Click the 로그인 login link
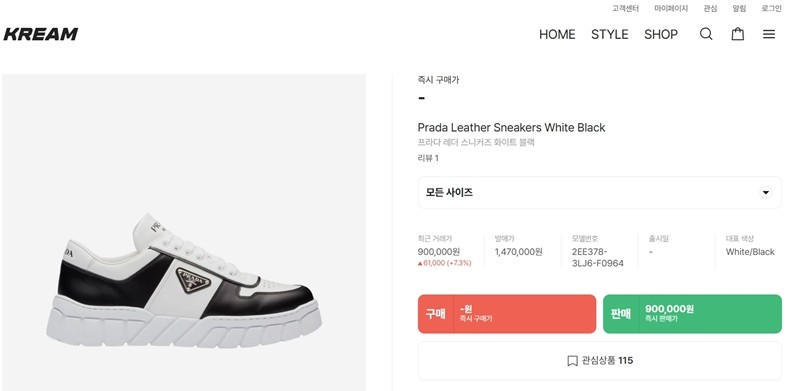Screen dimensions: 800x391 [x=771, y=8]
